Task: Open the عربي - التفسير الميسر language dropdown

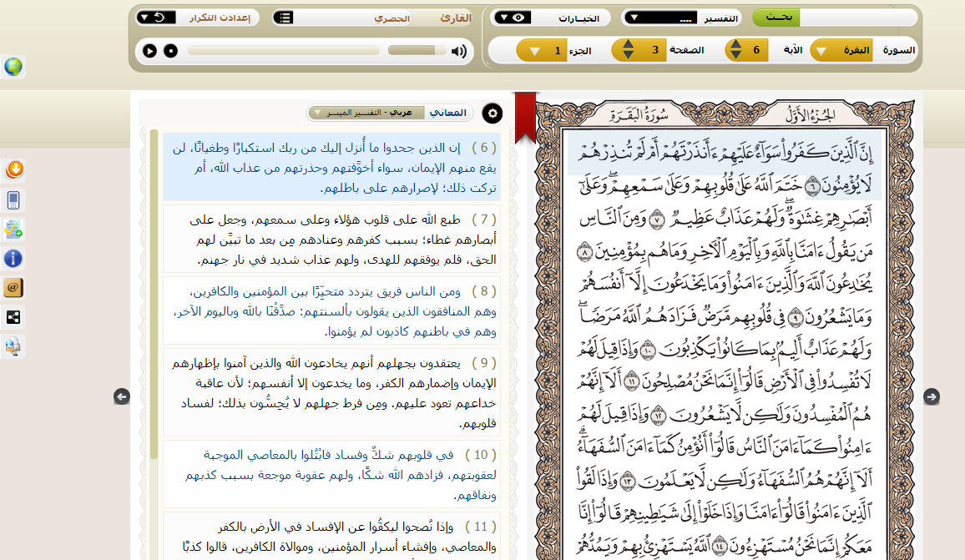Action: coord(366,113)
